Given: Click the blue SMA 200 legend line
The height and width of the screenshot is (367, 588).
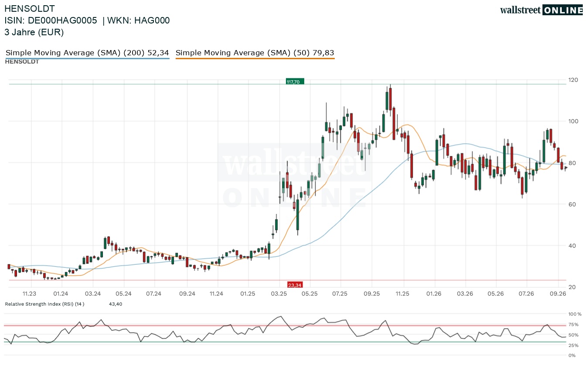Looking at the screenshot, I should [87, 58].
